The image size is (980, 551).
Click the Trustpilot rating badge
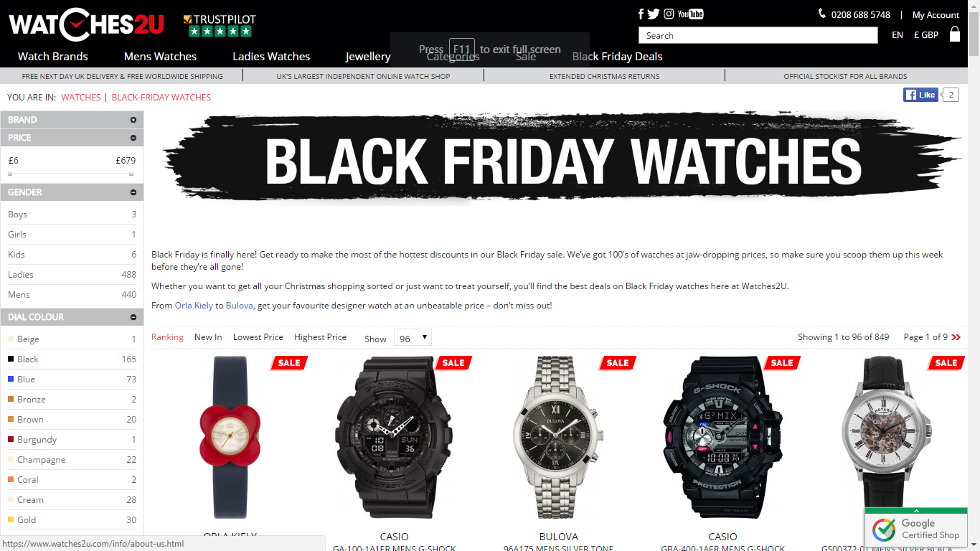[x=220, y=26]
